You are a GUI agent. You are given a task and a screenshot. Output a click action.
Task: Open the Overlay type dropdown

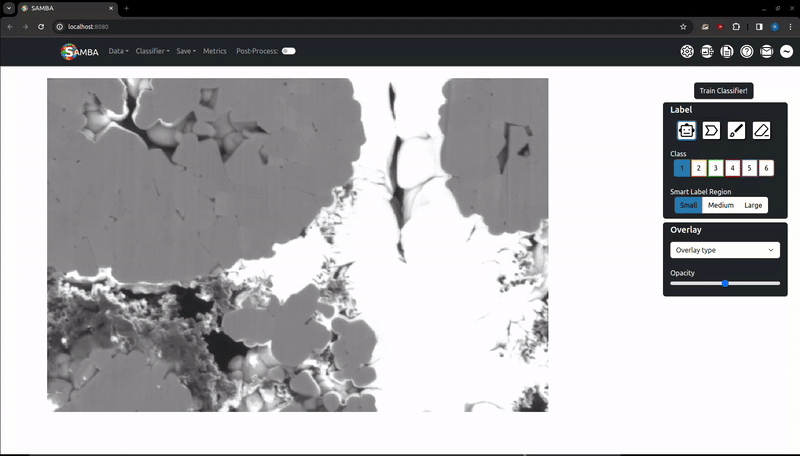(724, 250)
